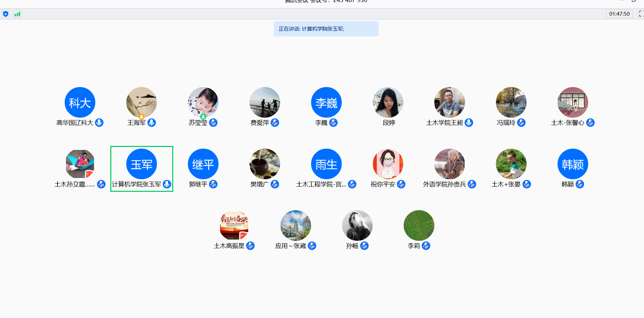Click 计算机学院张玉军's active microphone icon
Image resolution: width=644 pixels, height=318 pixels.
[x=167, y=184]
